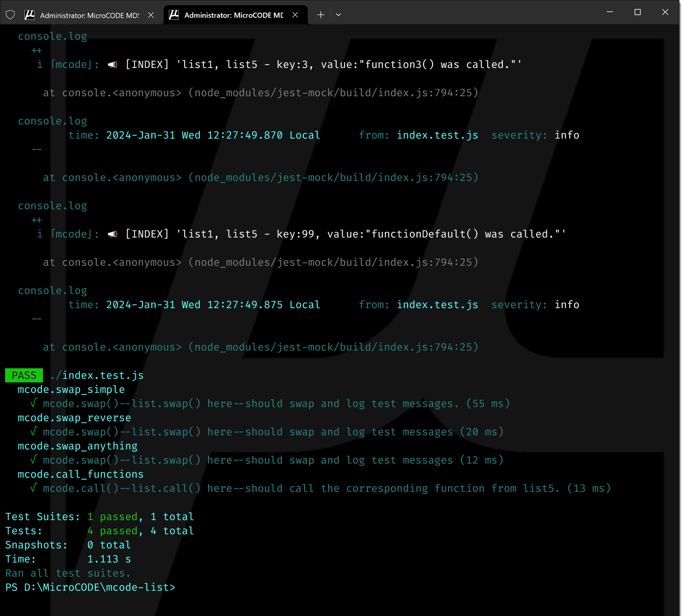The height and width of the screenshot is (616, 683).
Task: Click the checkmark beside the mcode.call() test
Action: 33,488
